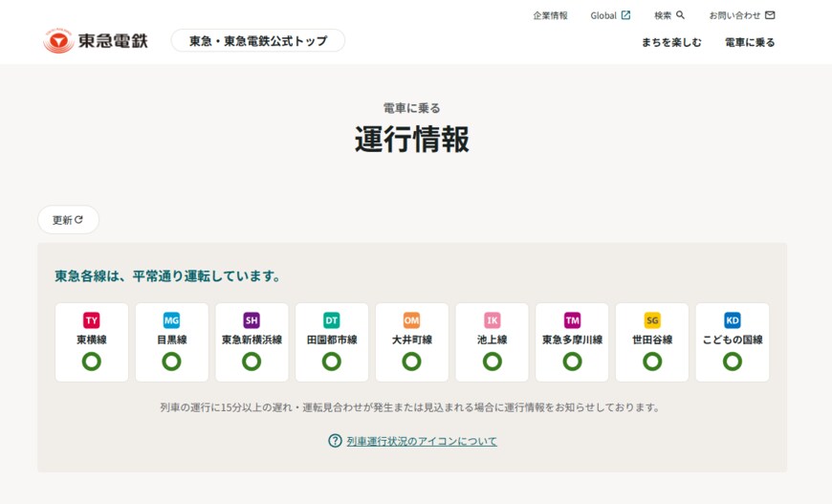
Task: Open the 企業情報 link
Action: coord(550,15)
